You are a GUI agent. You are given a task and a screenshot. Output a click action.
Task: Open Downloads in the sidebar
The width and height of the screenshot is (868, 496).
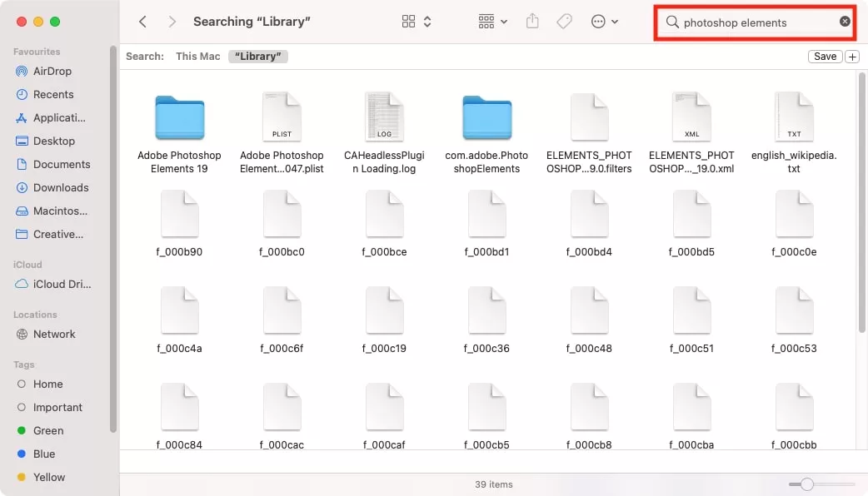pyautogui.click(x=60, y=188)
